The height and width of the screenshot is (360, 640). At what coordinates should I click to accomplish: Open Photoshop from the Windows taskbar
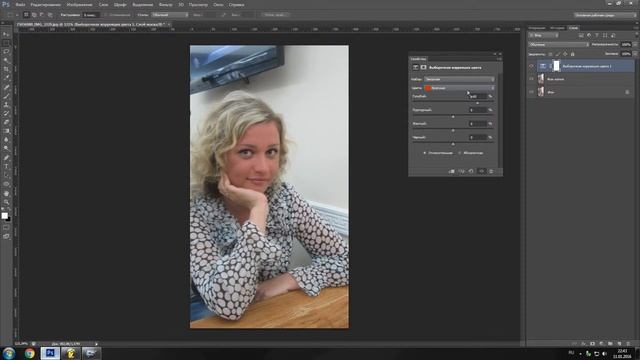pos(50,353)
